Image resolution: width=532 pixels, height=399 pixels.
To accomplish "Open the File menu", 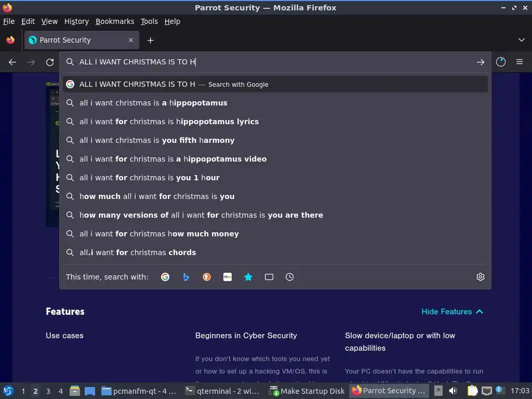I will click(9, 21).
